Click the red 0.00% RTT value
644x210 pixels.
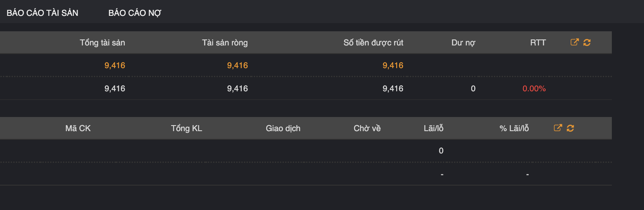click(x=534, y=89)
